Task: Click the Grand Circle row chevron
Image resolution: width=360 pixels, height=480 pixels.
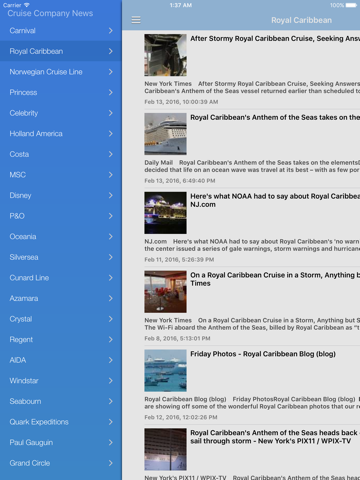Action: pyautogui.click(x=111, y=463)
